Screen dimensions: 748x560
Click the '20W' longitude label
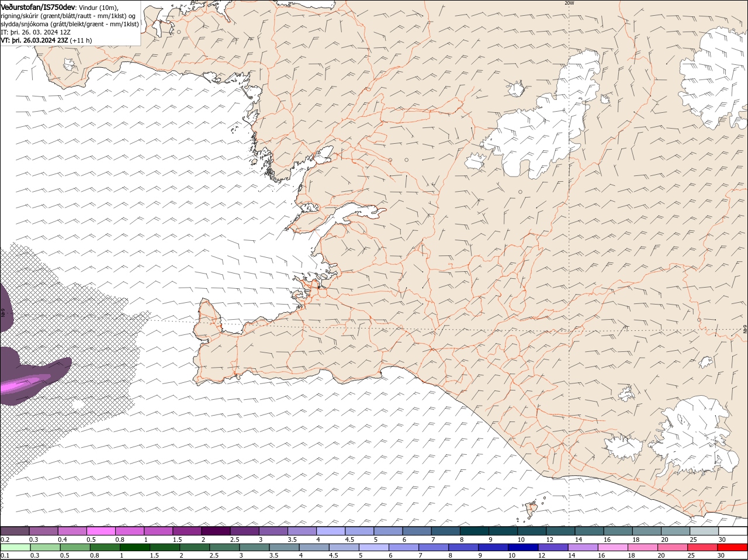point(570,3)
